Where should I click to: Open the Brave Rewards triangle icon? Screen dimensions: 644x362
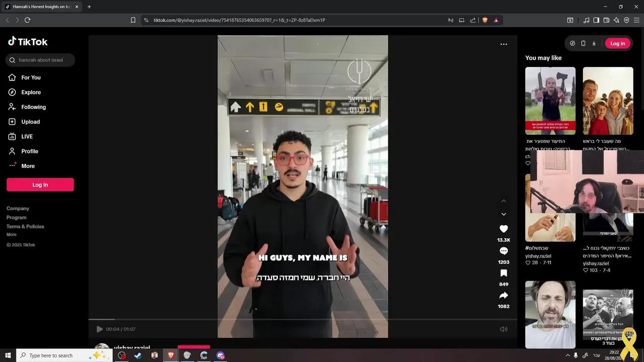click(x=496, y=20)
